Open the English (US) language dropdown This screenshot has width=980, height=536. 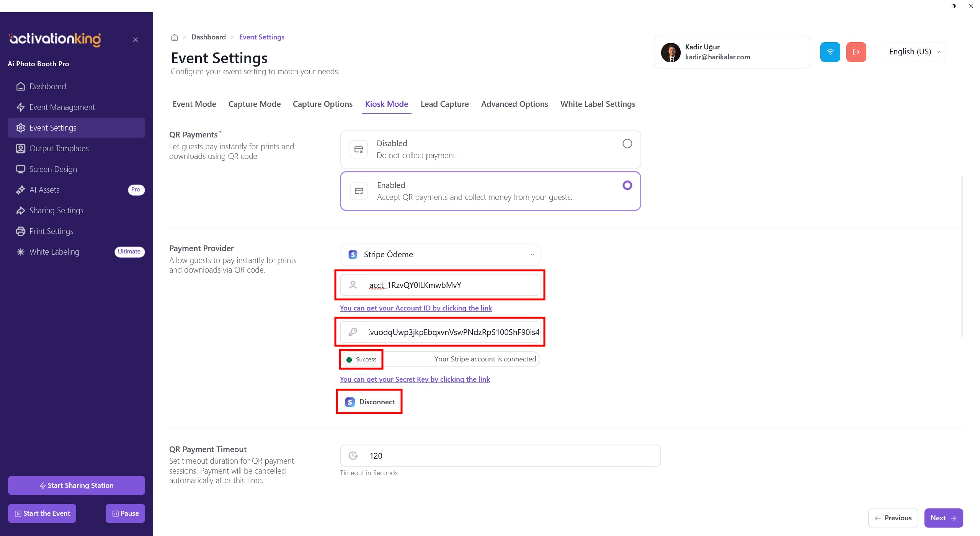pos(915,52)
